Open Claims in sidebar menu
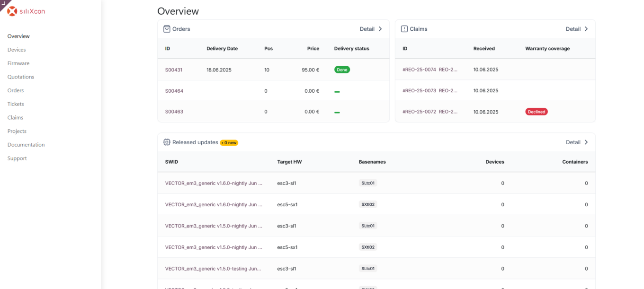644x289 pixels. pos(15,117)
